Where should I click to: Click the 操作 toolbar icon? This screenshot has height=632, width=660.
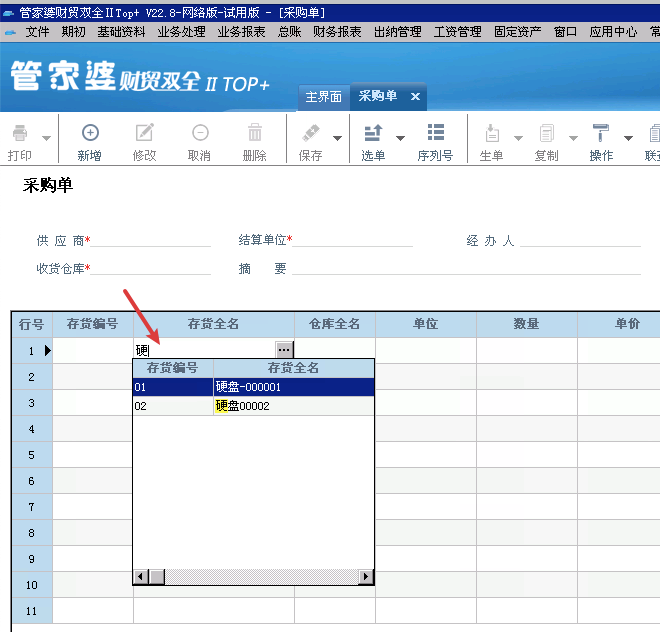click(x=601, y=133)
